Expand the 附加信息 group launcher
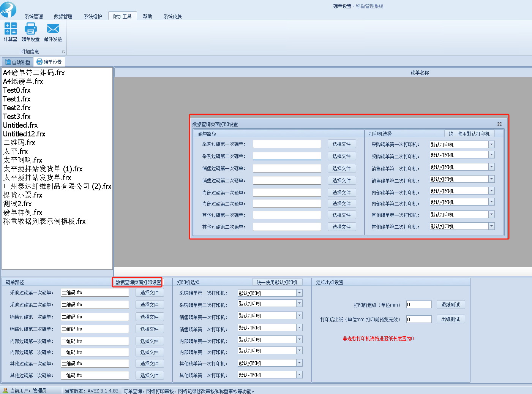 63,52
